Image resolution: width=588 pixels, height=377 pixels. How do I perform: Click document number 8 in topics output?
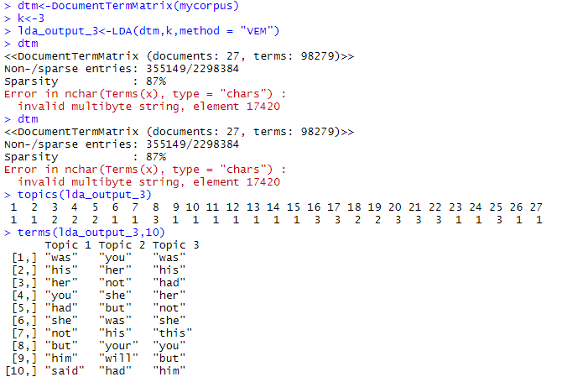[156, 207]
